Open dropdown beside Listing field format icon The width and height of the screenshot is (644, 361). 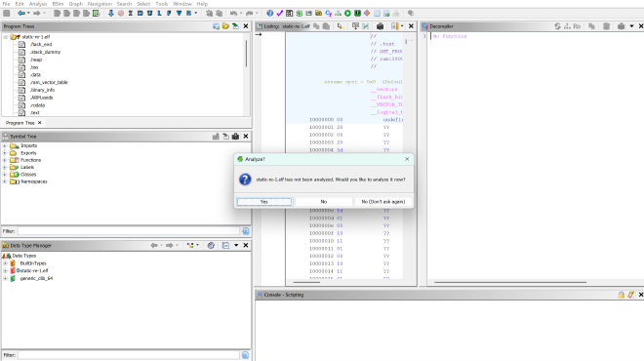402,26
